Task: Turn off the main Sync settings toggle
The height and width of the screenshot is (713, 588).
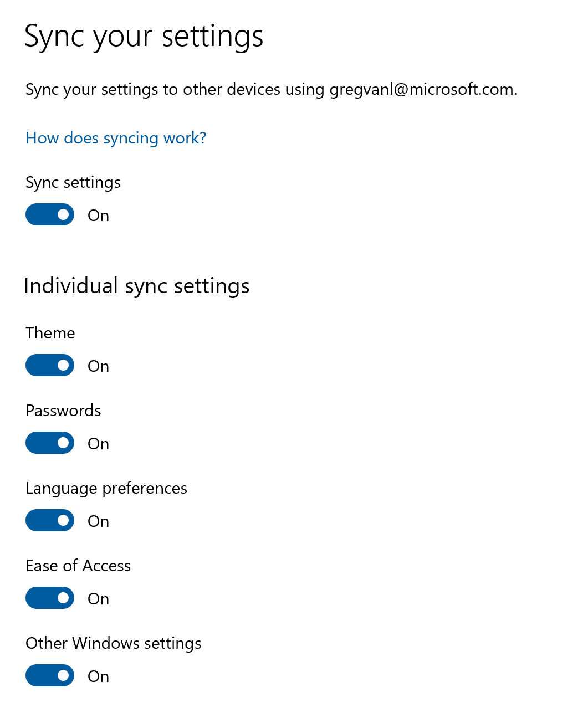Action: pyautogui.click(x=50, y=214)
